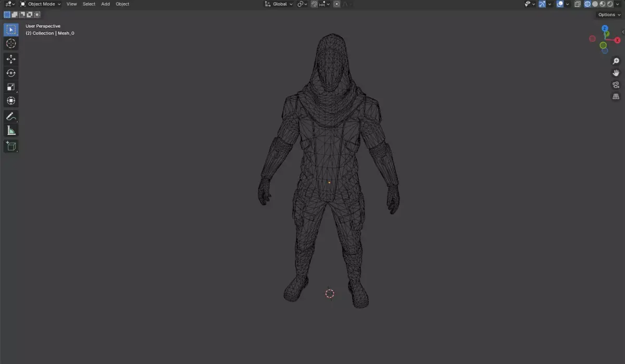Activate the Transform tool
Image resolution: width=625 pixels, height=364 pixels.
(x=11, y=101)
